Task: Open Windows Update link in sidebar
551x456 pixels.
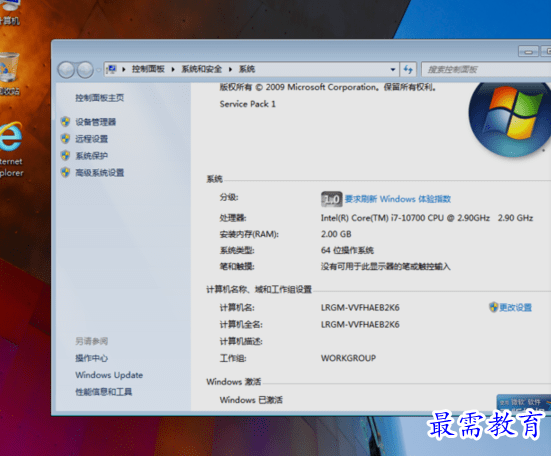Action: pos(109,375)
